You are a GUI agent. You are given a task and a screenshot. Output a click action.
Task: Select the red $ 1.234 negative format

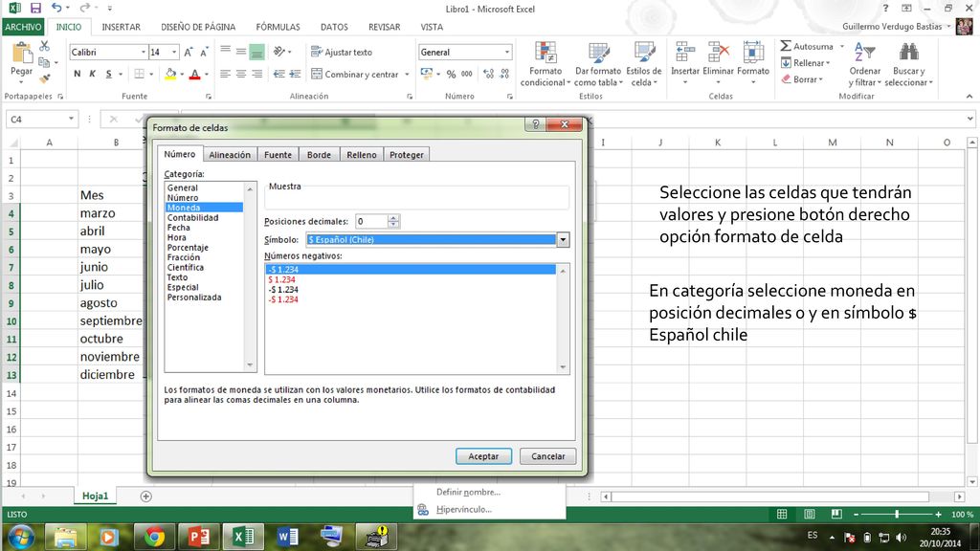click(x=282, y=280)
